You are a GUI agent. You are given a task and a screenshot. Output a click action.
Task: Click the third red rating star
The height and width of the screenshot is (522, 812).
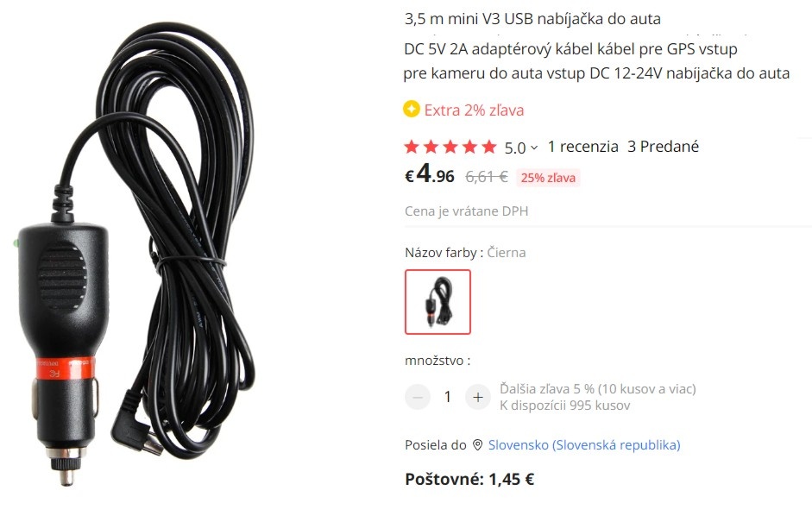(x=450, y=147)
